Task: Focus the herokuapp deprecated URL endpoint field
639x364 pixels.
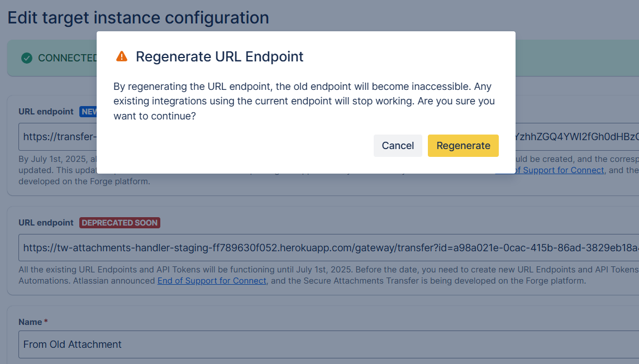Action: [x=328, y=247]
